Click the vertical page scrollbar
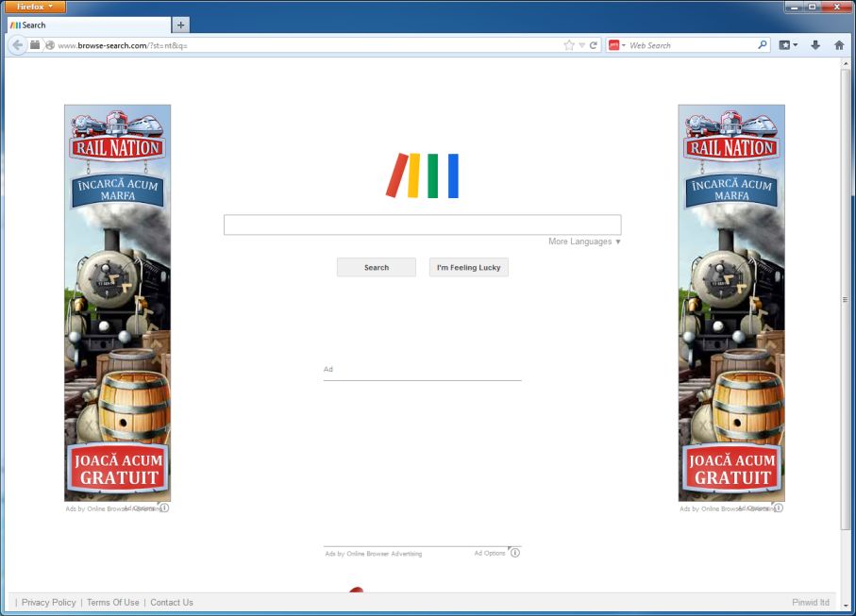This screenshot has height=616, width=856. (845, 299)
